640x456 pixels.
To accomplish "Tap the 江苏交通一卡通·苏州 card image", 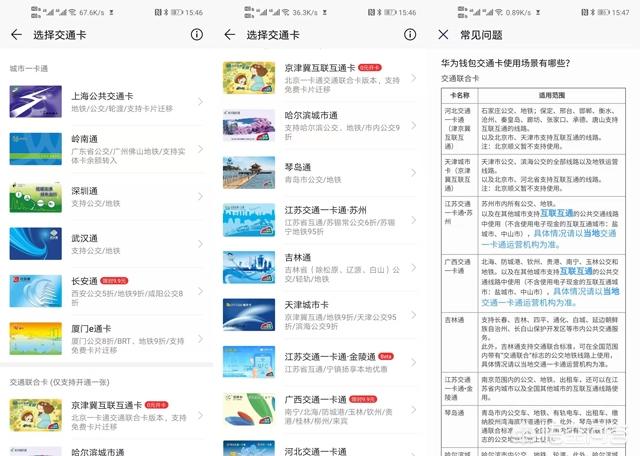I will click(249, 220).
